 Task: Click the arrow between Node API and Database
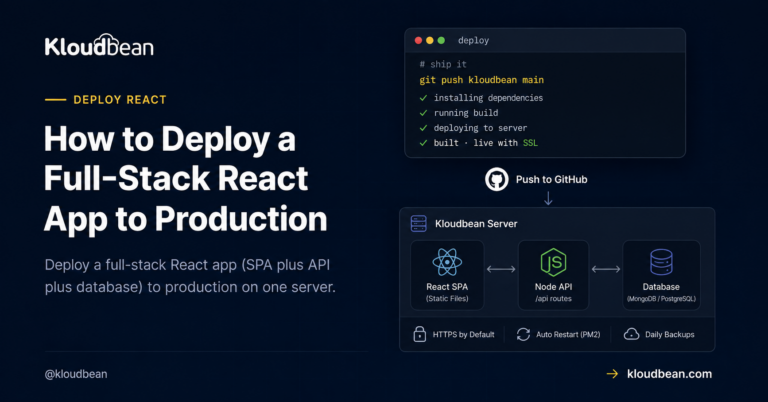tap(606, 269)
